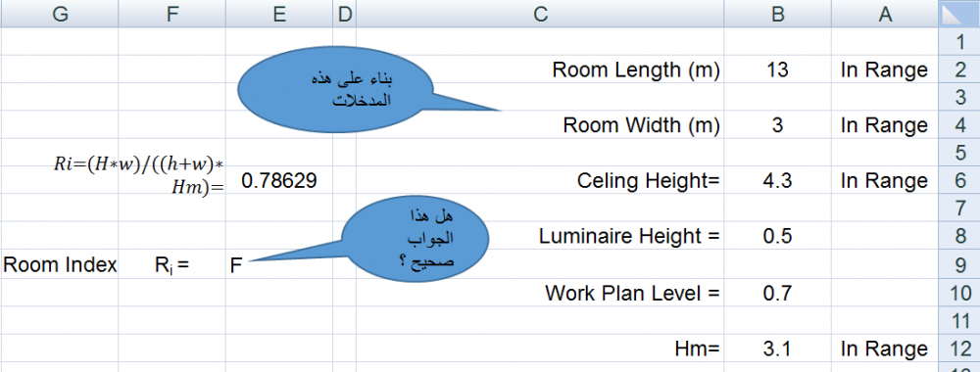The height and width of the screenshot is (372, 980).
Task: Click Room Length value cell 13
Action: point(777,70)
